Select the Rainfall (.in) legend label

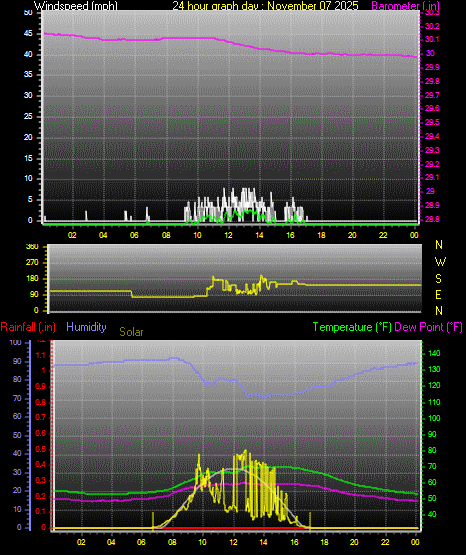coord(28,327)
